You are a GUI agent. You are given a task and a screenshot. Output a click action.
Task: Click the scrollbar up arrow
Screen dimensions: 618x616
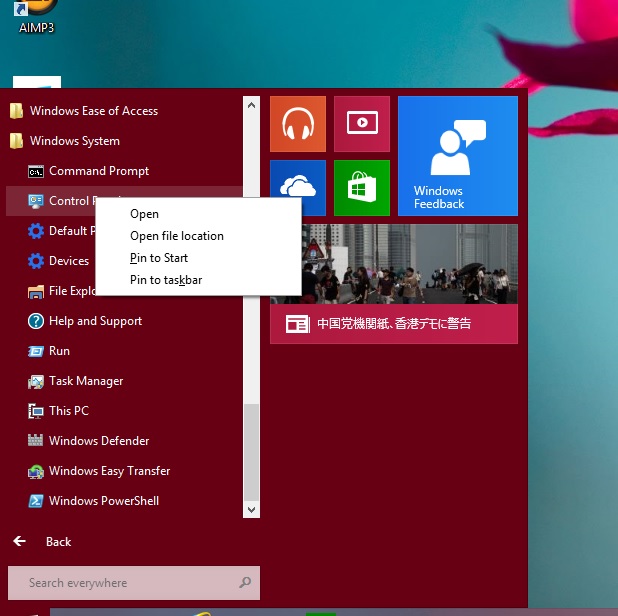251,105
